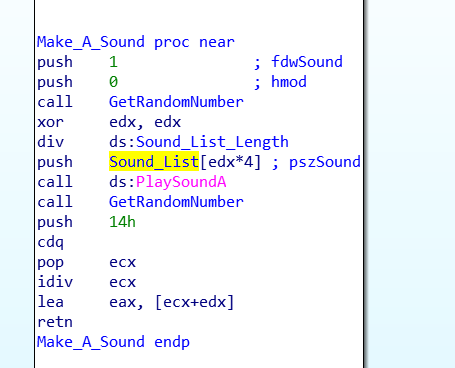The width and height of the screenshot is (455, 368).
Task: Click the first GetRandomNumber call target
Action: click(x=176, y=102)
